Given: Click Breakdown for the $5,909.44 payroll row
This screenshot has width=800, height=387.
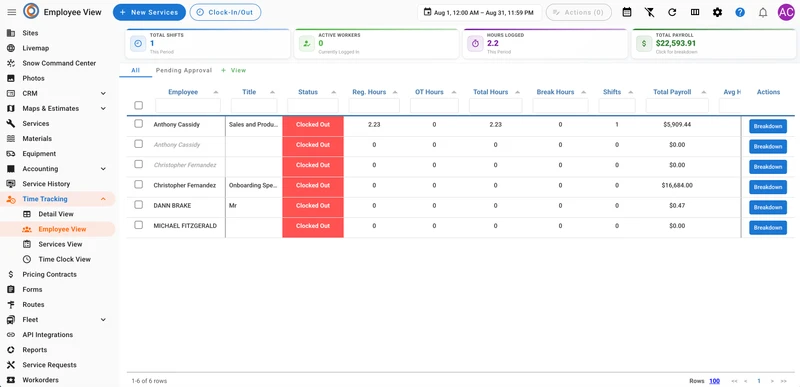Looking at the screenshot, I should (x=768, y=126).
